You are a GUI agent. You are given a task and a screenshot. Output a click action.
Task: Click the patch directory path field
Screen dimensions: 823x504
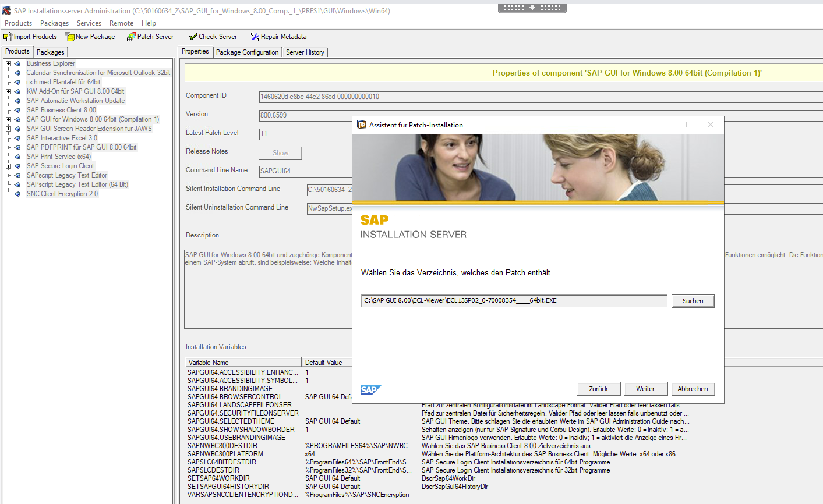(x=514, y=301)
